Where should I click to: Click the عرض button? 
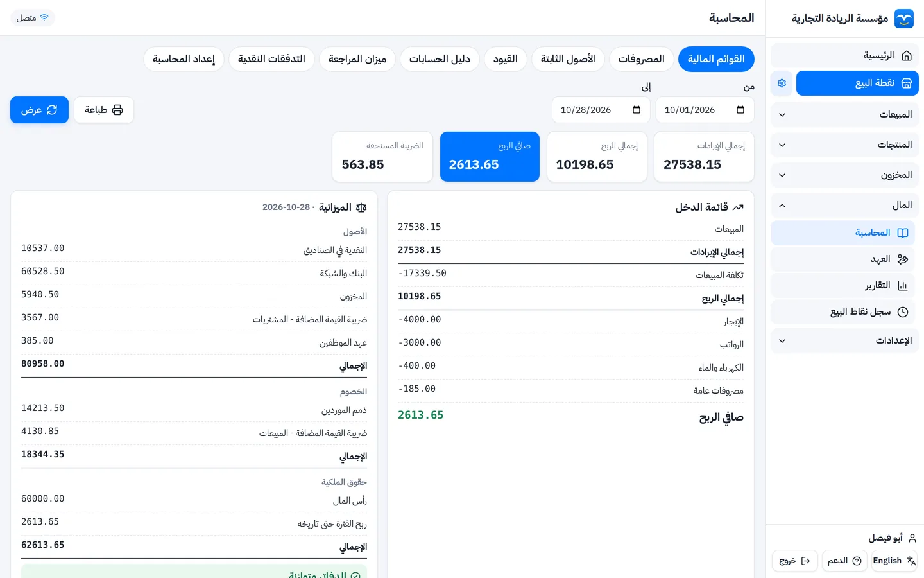pos(39,110)
